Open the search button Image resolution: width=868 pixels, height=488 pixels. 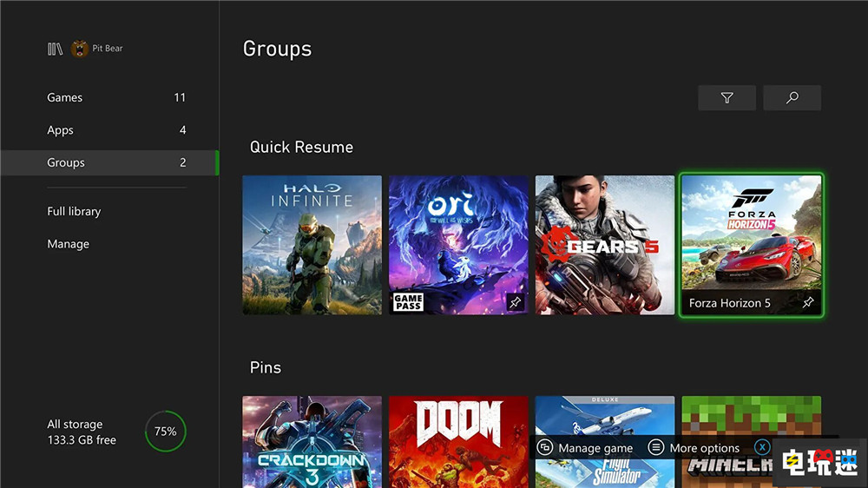point(792,98)
